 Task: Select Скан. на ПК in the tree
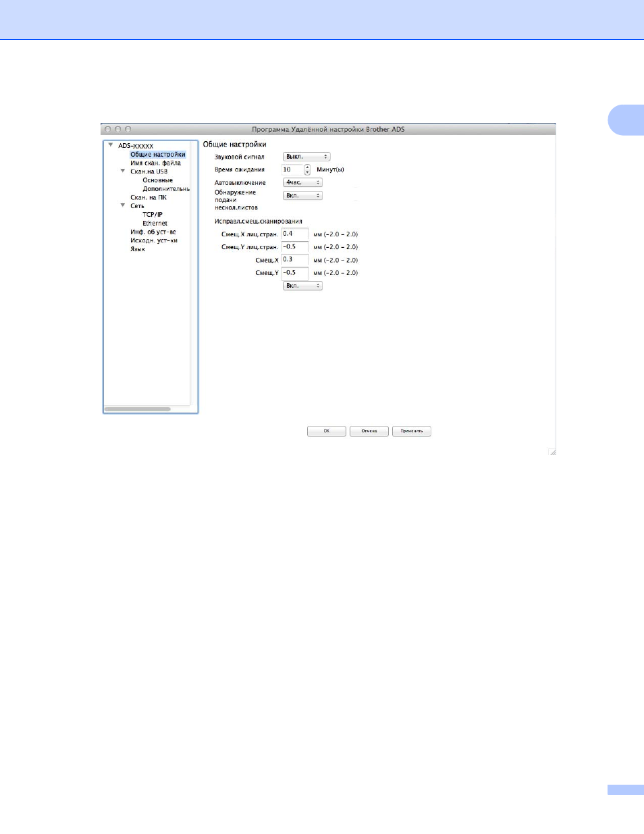point(149,197)
